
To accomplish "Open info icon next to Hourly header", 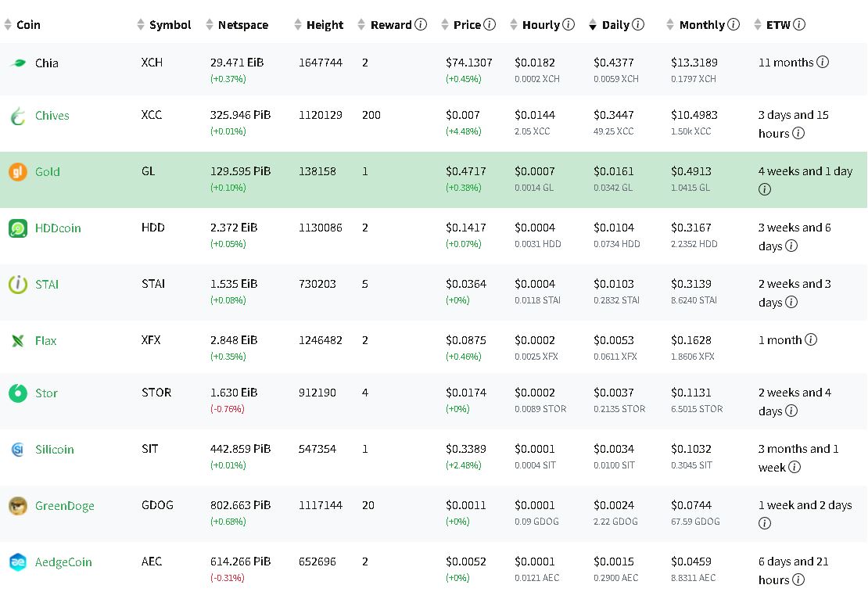I will coord(569,24).
